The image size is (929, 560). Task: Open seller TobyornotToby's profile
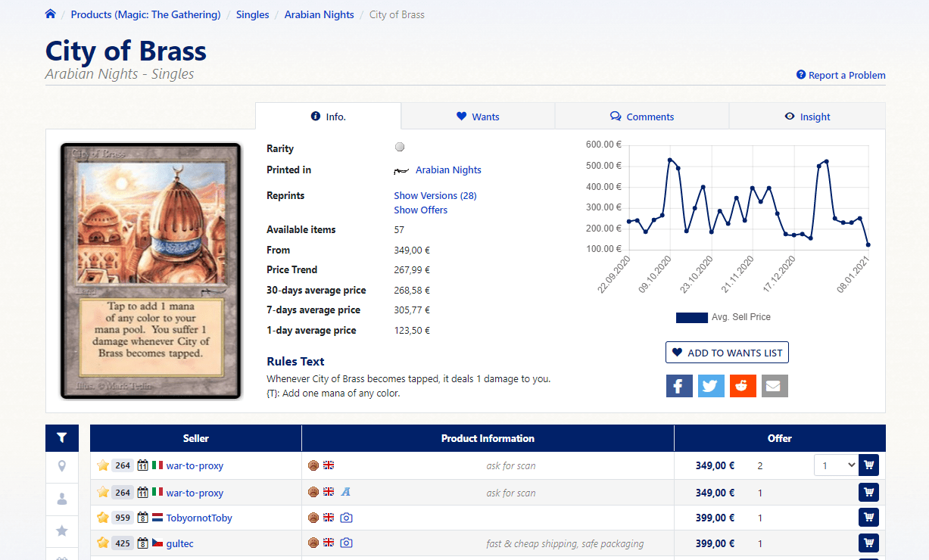pyautogui.click(x=199, y=518)
